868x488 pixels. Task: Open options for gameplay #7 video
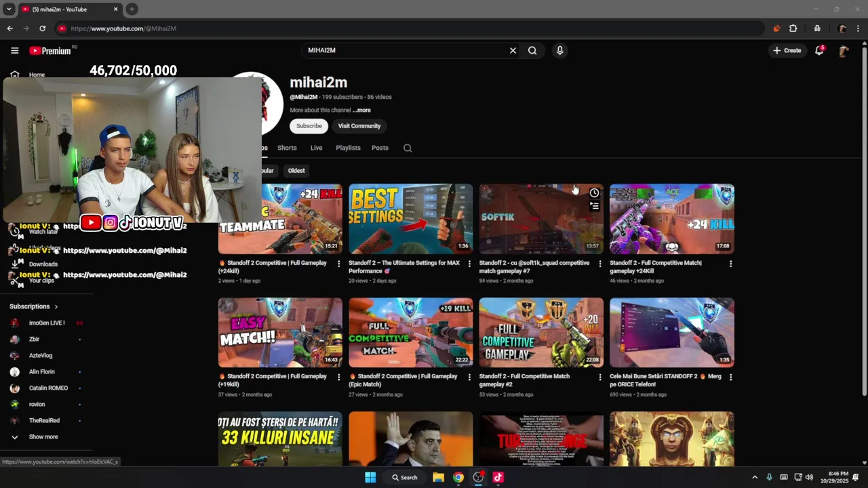599,264
